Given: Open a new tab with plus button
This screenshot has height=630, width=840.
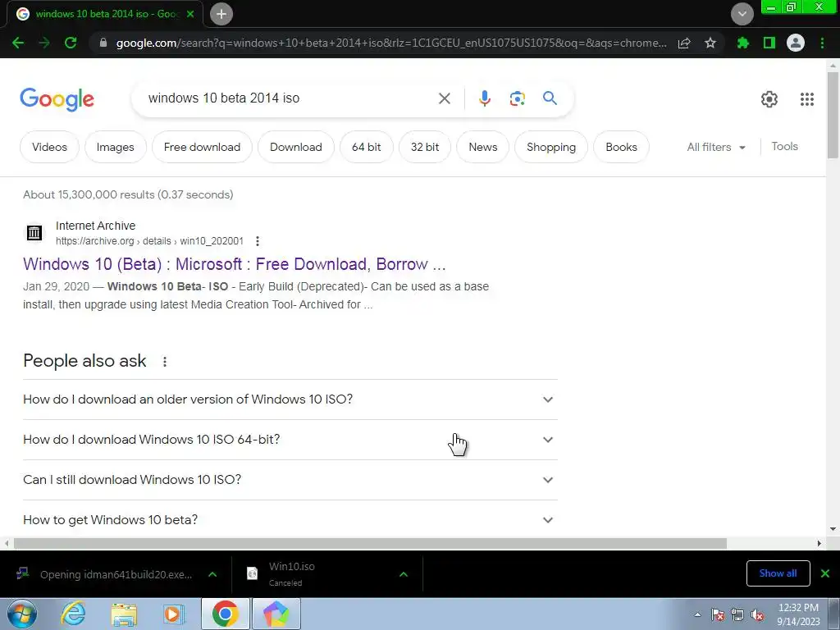Looking at the screenshot, I should click(x=221, y=14).
